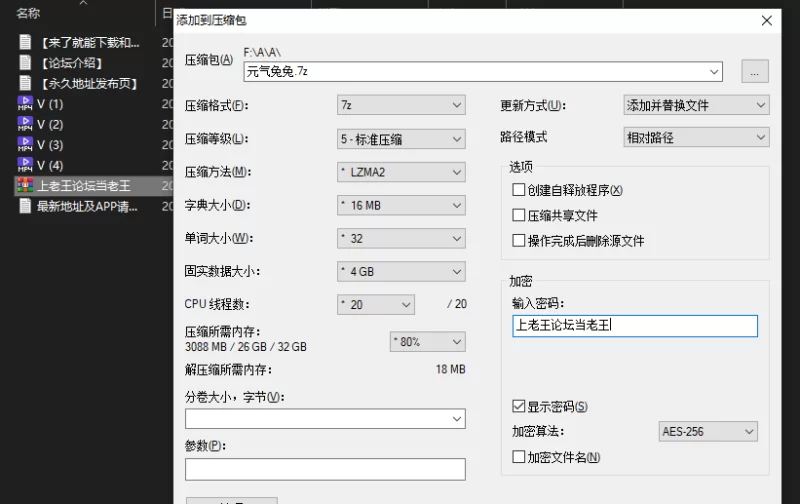Click the document icon of 【永久地址发布页】 file

(25, 83)
